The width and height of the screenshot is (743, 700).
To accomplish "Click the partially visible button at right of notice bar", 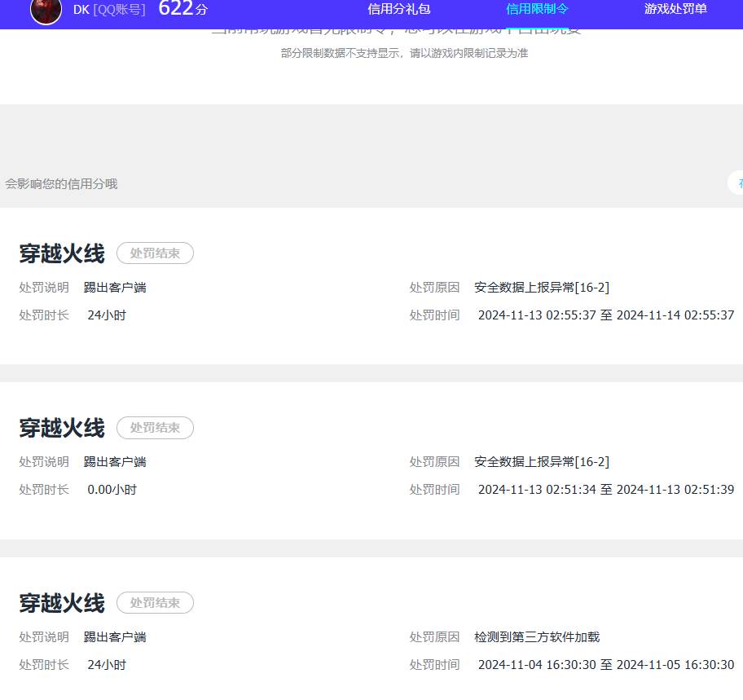I will (736, 183).
